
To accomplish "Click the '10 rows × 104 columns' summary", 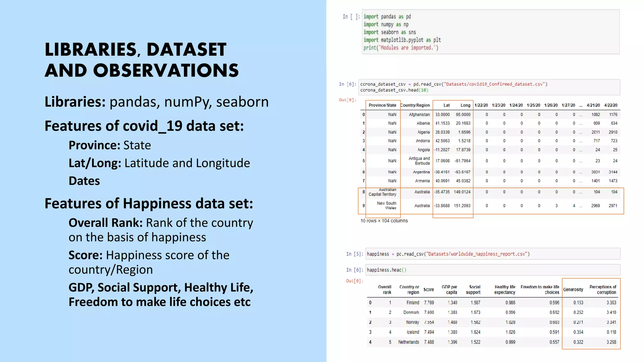I will tap(384, 221).
